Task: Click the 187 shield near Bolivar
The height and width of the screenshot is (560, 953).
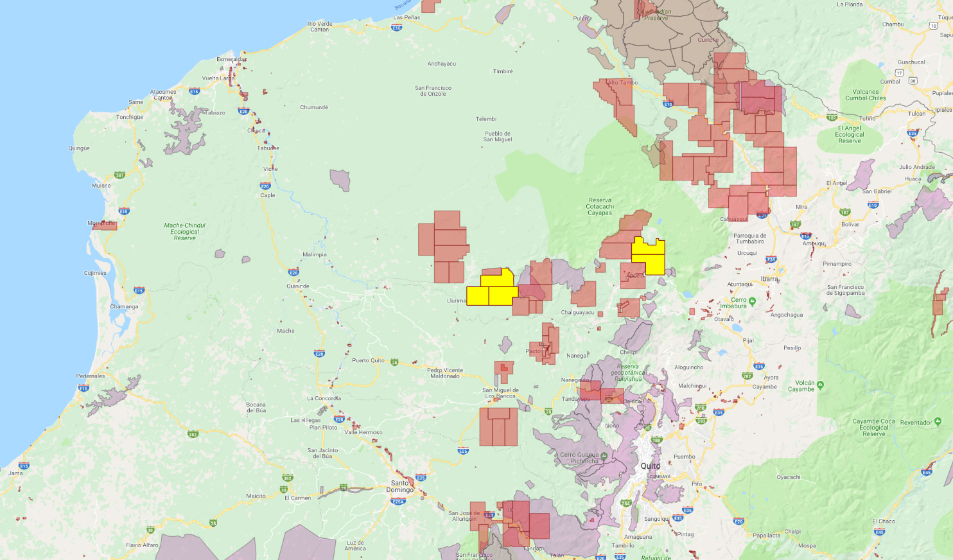Action: pos(845,212)
